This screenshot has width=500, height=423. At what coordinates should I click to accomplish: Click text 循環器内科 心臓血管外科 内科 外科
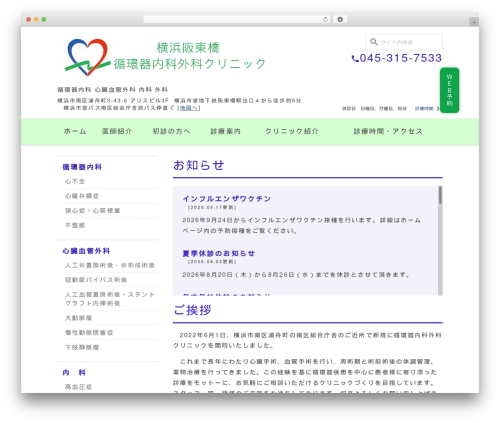click(113, 90)
